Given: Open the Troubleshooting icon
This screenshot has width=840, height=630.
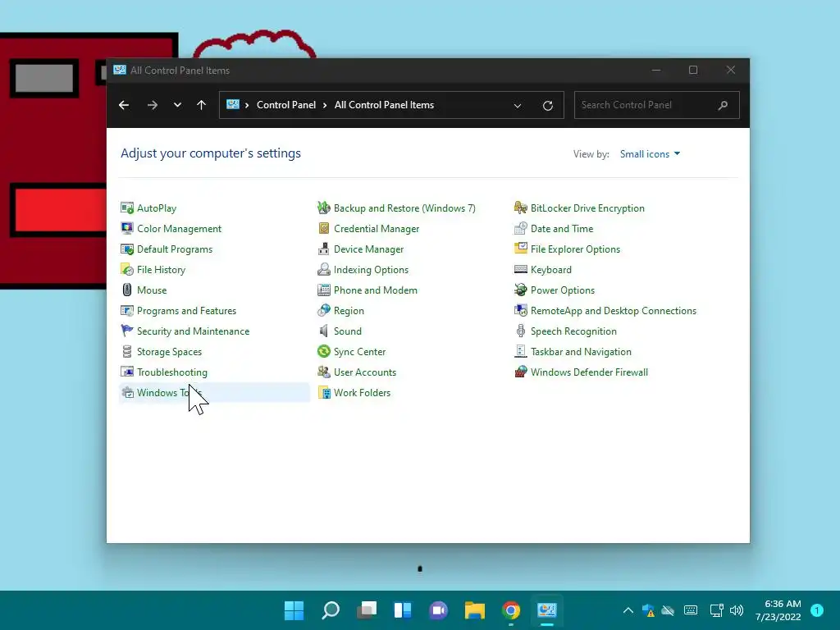Looking at the screenshot, I should 127,372.
